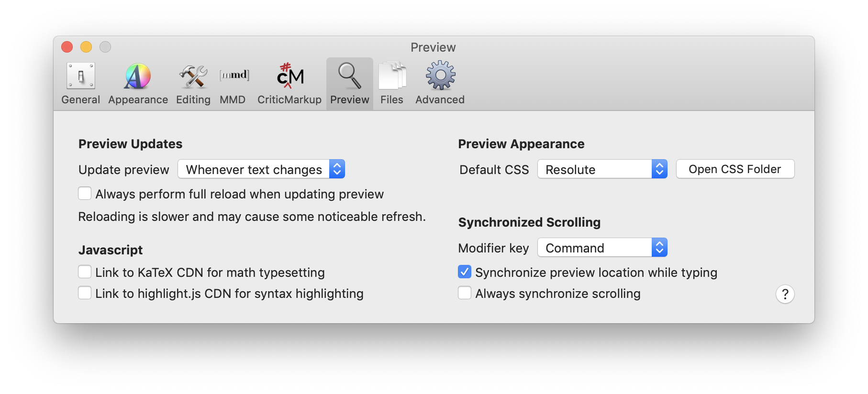Image resolution: width=868 pixels, height=394 pixels.
Task: Expand the Default CSS Resolute dropdown
Action: pos(602,169)
